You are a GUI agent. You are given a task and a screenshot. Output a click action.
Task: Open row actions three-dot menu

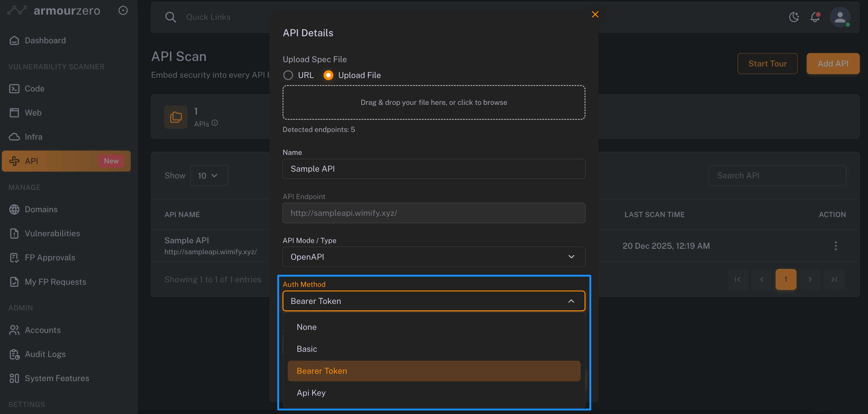pos(835,246)
